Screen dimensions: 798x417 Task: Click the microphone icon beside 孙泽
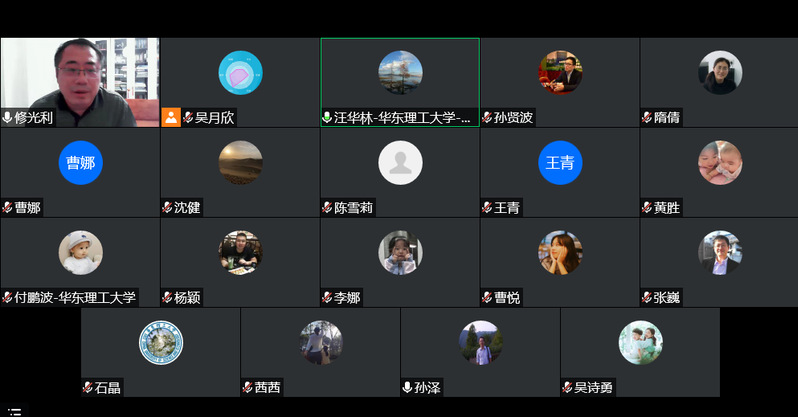[407, 387]
